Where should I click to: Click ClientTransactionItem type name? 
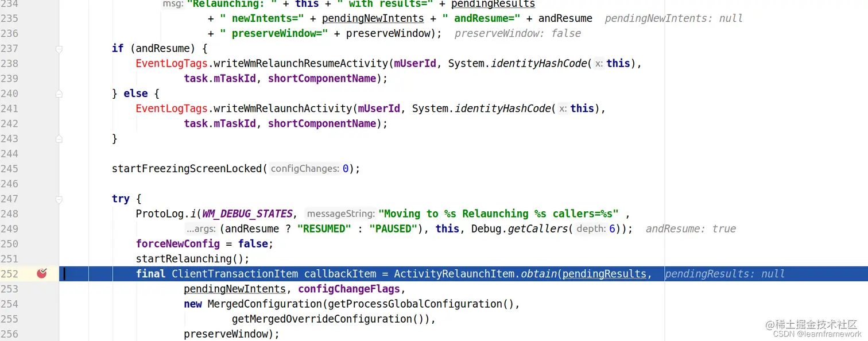pyautogui.click(x=235, y=274)
